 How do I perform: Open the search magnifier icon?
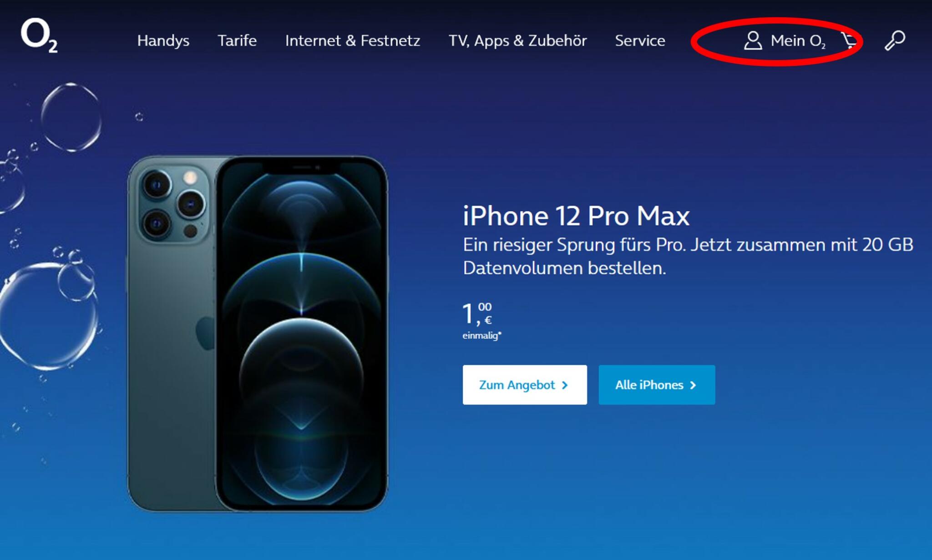tap(895, 40)
